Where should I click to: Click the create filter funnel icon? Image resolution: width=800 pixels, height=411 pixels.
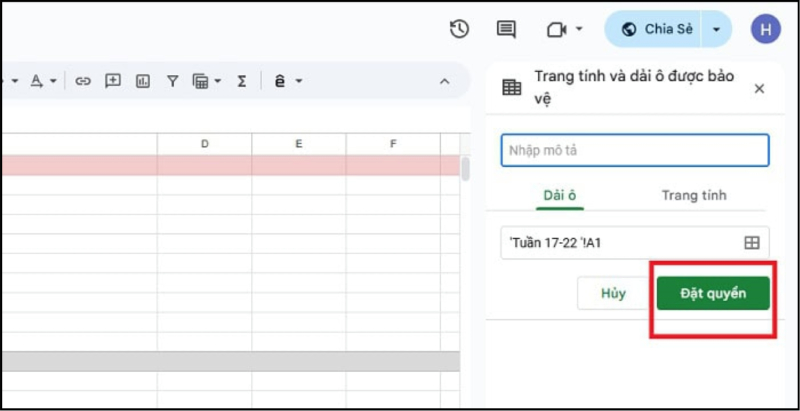(172, 81)
